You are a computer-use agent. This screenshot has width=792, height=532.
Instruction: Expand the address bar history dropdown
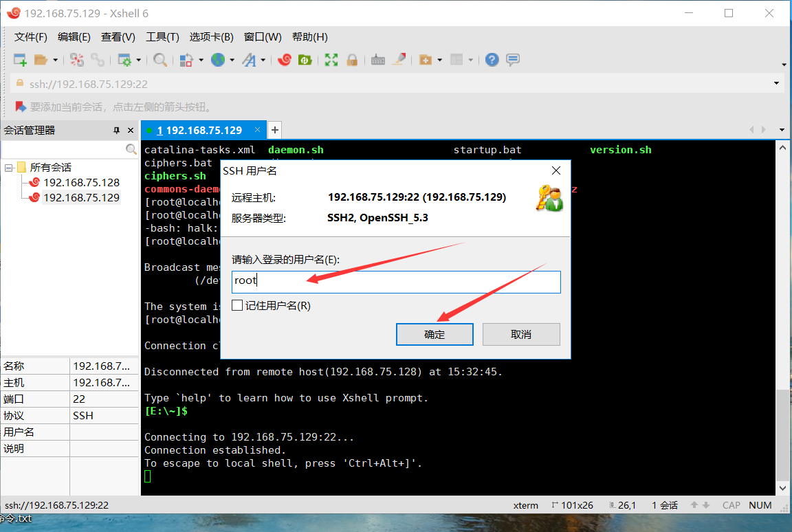(776, 83)
